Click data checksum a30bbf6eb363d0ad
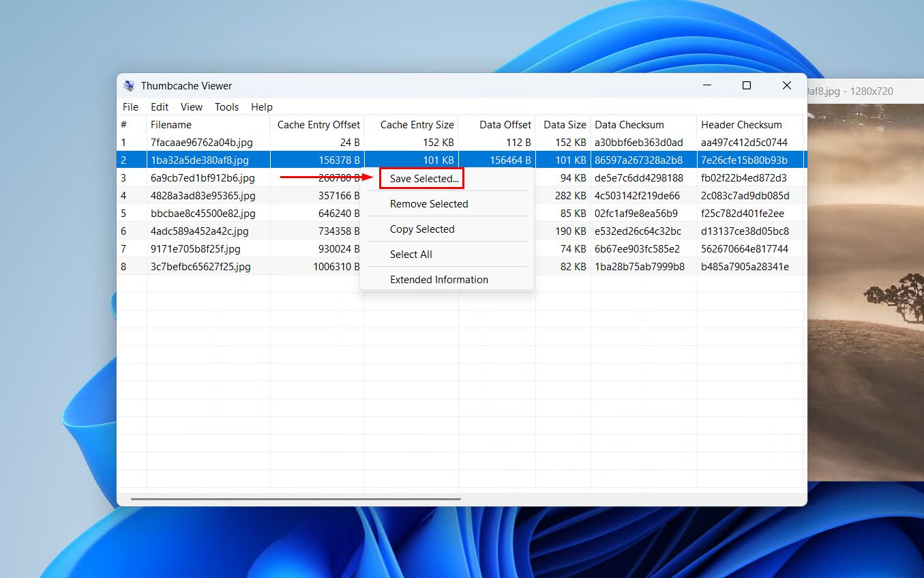Viewport: 924px width, 578px height. pos(639,143)
